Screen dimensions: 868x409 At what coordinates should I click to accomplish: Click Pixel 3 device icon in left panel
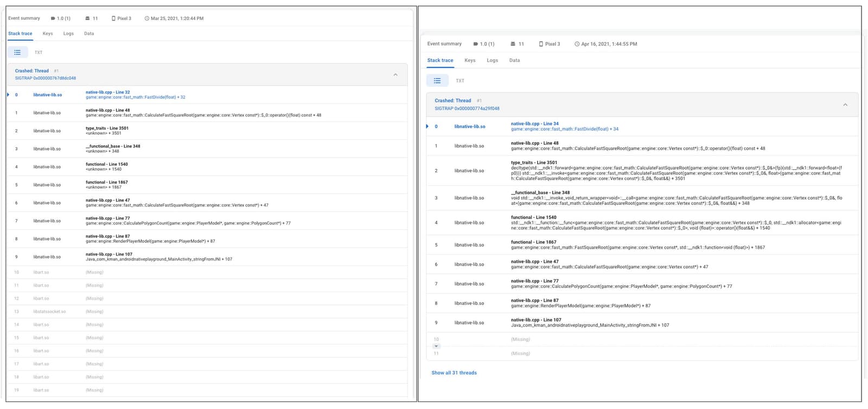[113, 18]
